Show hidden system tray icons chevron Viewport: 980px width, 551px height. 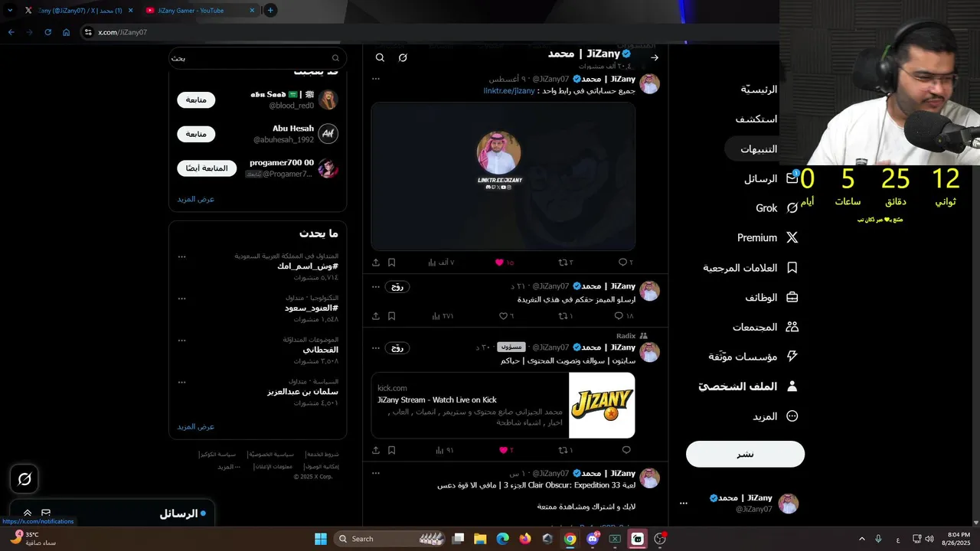[x=861, y=539]
